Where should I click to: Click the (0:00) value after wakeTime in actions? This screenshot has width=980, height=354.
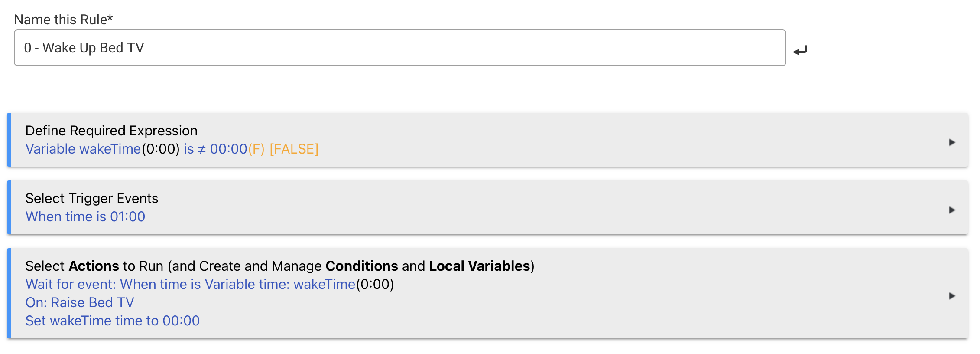[x=375, y=284]
